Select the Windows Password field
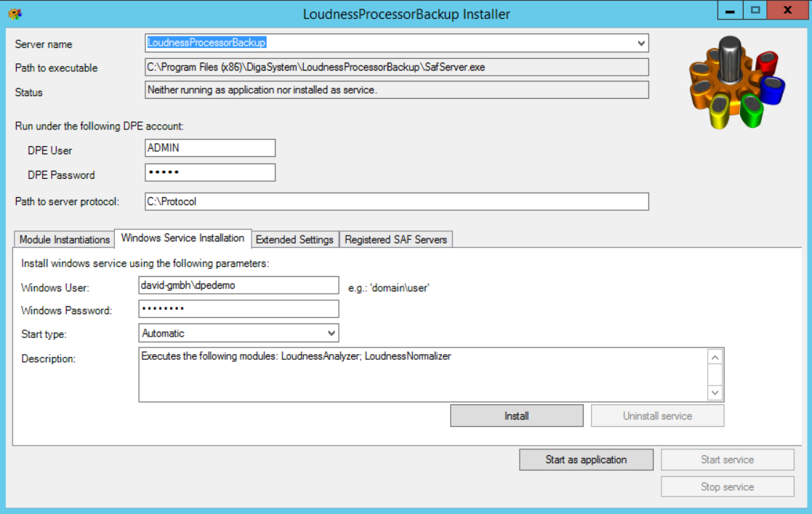Viewport: 812px width, 514px height. [238, 310]
